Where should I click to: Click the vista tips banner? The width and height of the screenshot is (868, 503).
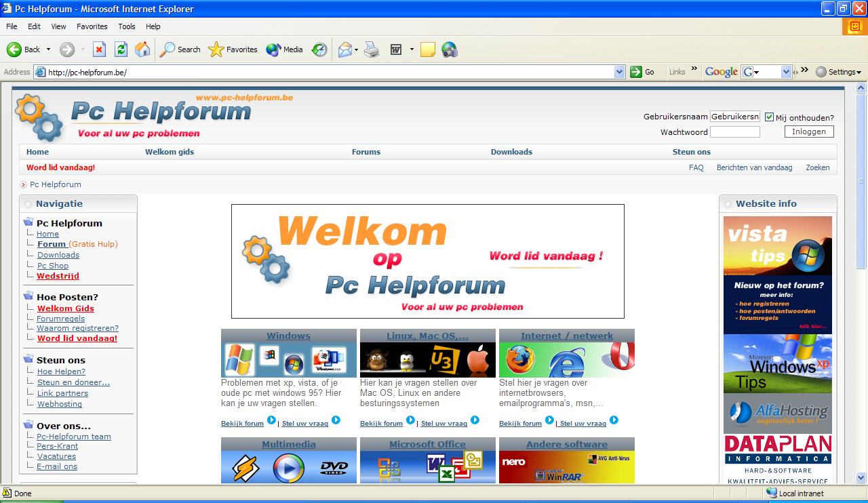pyautogui.click(x=777, y=245)
